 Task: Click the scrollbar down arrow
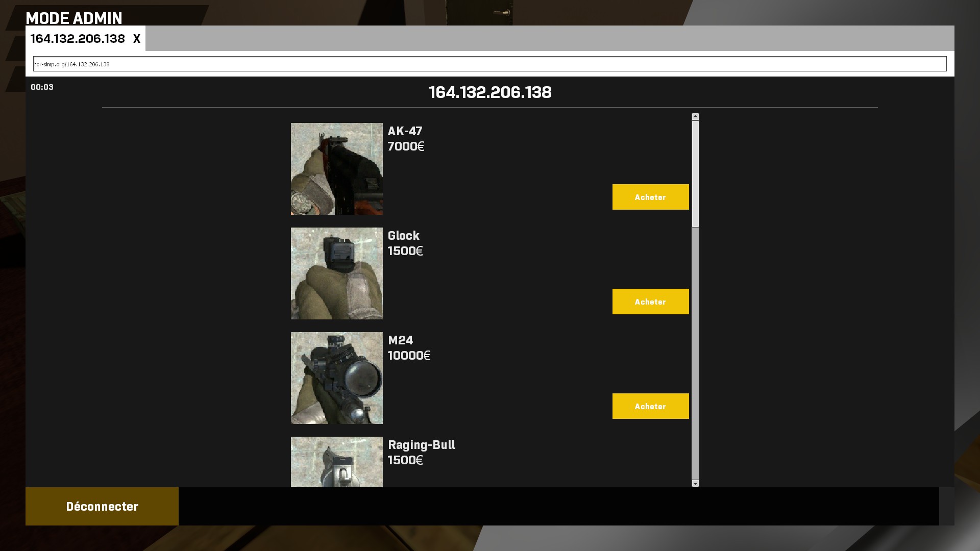(x=695, y=483)
